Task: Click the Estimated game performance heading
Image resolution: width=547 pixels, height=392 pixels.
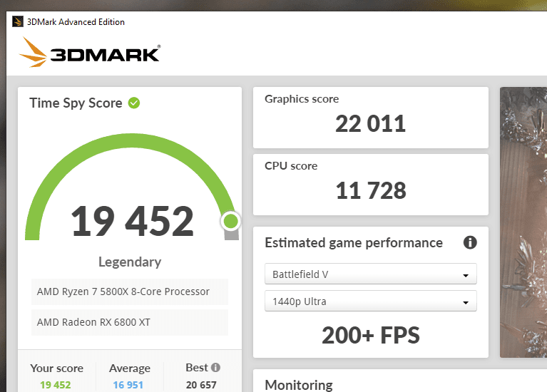Action: (354, 243)
